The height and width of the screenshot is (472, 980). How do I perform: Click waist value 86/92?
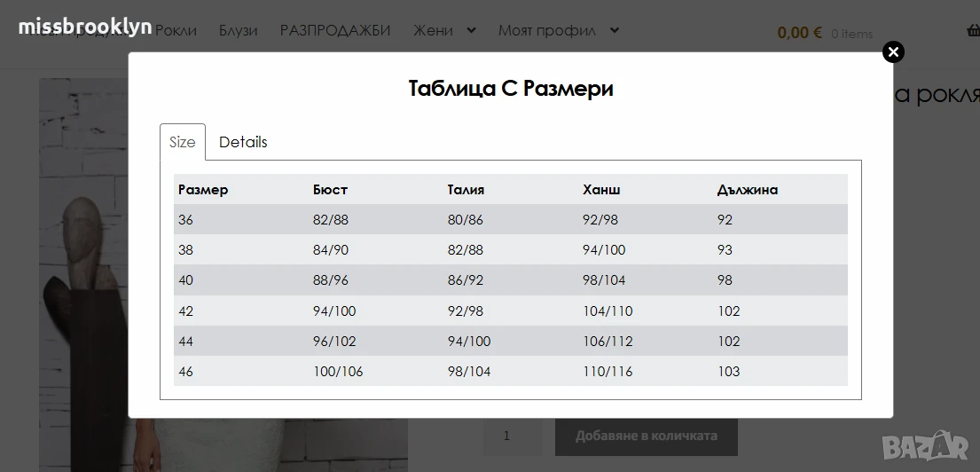point(466,280)
